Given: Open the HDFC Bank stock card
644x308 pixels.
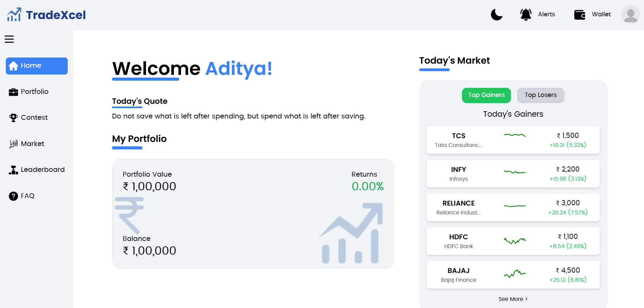Looking at the screenshot, I should tap(513, 241).
